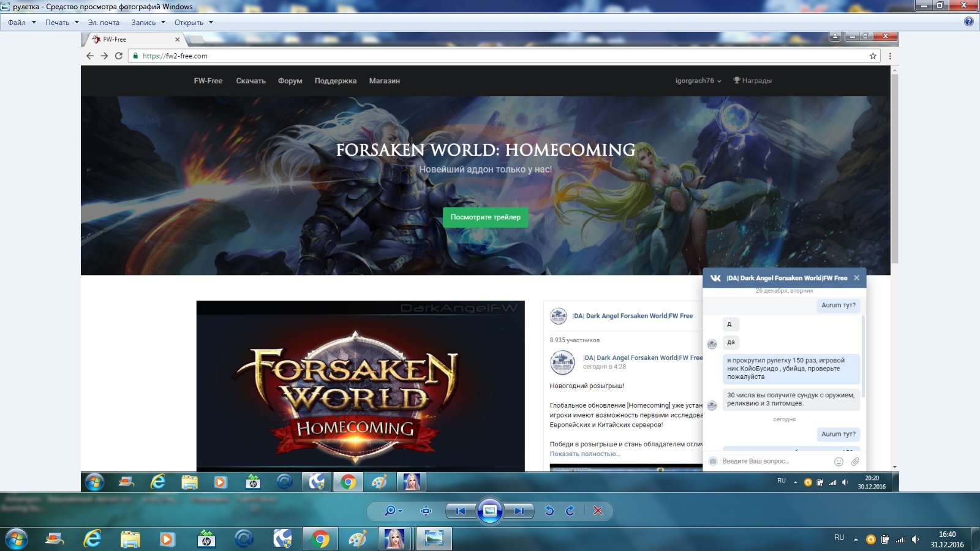
Task: Click the browser page's vertical scrollbar
Action: (895, 169)
